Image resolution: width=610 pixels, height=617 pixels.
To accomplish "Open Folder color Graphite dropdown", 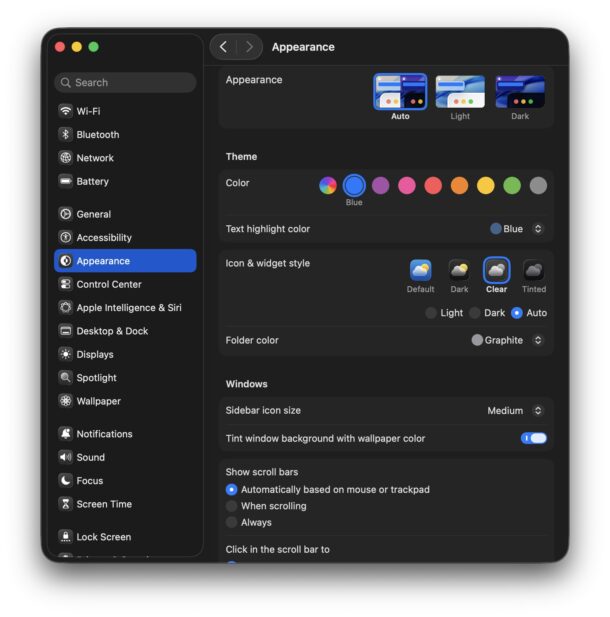I will 508,340.
